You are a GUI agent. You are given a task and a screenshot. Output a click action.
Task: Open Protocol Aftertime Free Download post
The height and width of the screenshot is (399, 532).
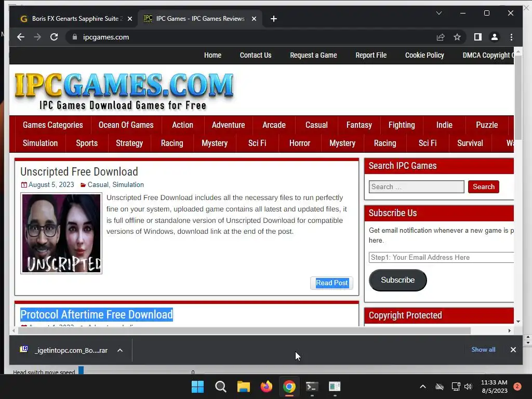coord(97,314)
